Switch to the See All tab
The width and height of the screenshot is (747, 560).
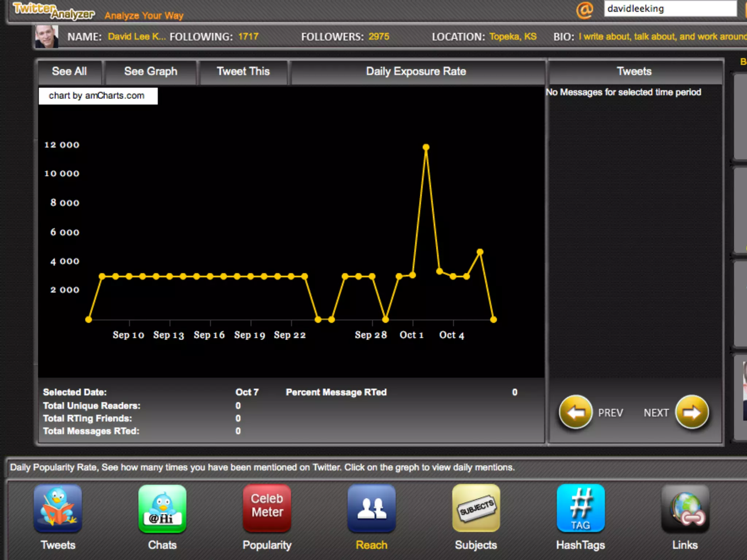point(69,71)
